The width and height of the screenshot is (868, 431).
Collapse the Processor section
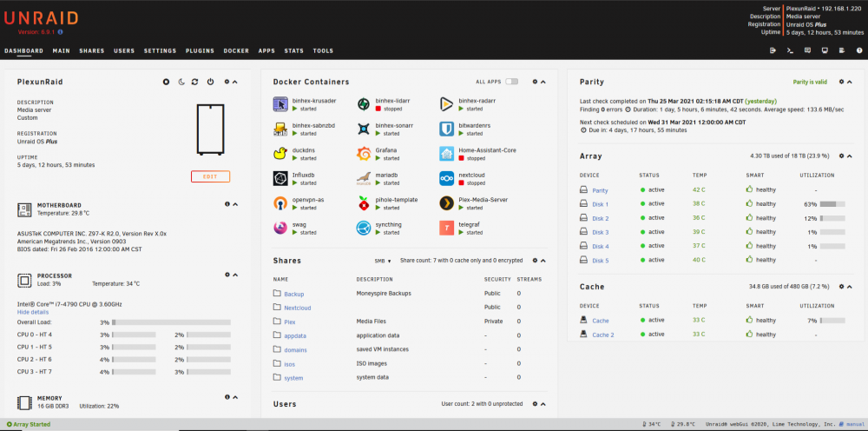pos(235,275)
